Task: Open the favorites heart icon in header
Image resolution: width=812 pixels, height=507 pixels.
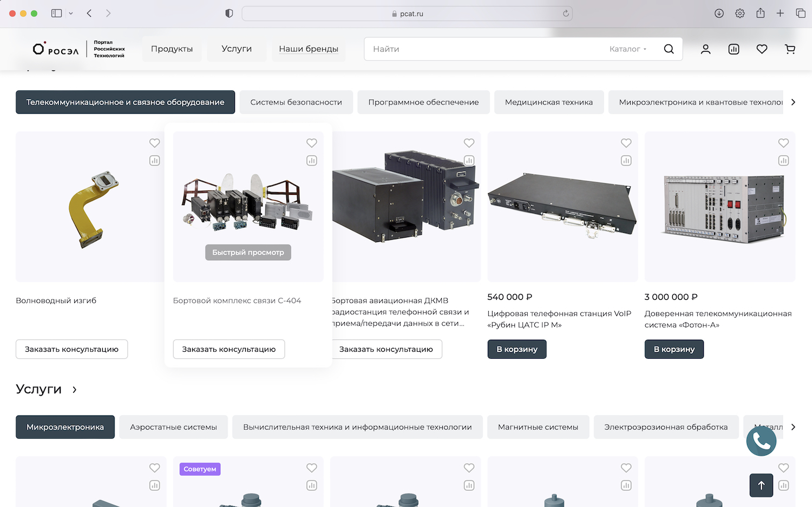Action: (x=762, y=49)
